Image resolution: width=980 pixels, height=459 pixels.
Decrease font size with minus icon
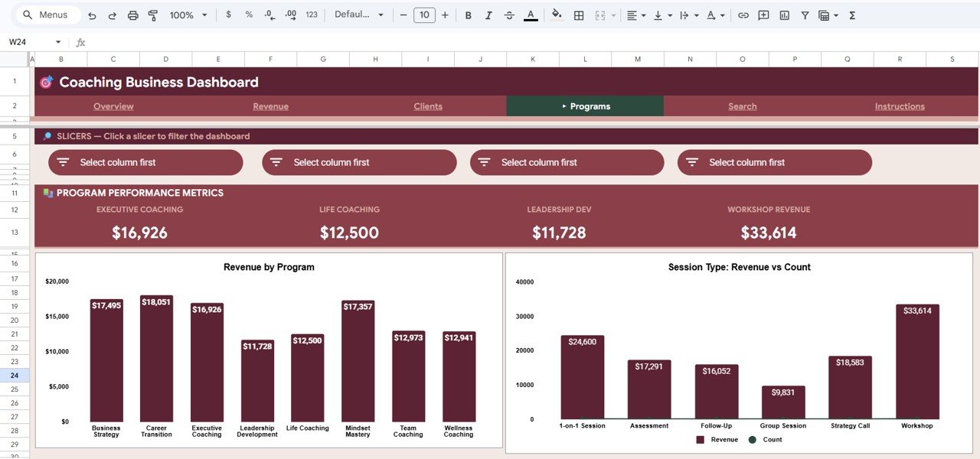point(403,15)
